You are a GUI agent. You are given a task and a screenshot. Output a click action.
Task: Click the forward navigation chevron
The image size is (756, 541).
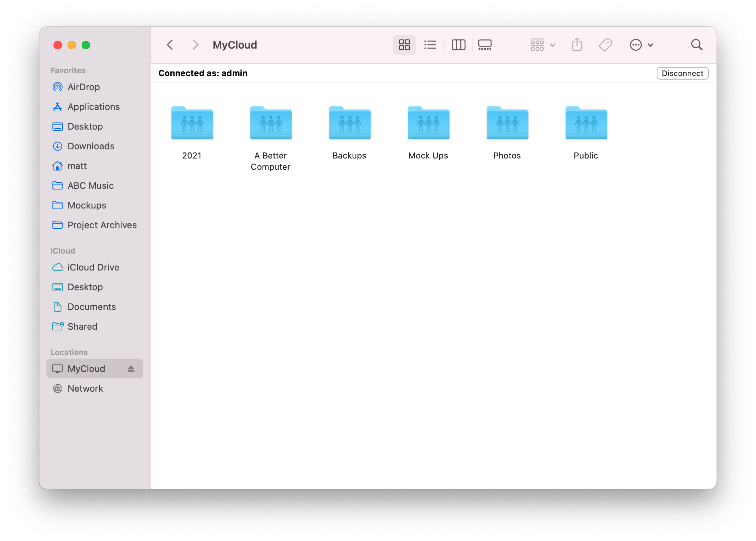(195, 45)
